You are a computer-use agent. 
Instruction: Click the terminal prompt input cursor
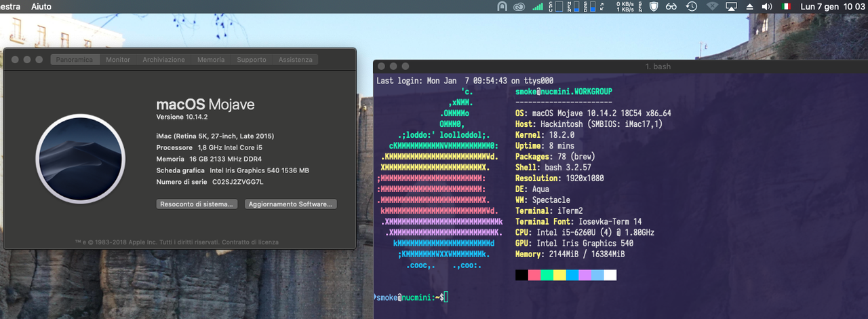point(446,297)
